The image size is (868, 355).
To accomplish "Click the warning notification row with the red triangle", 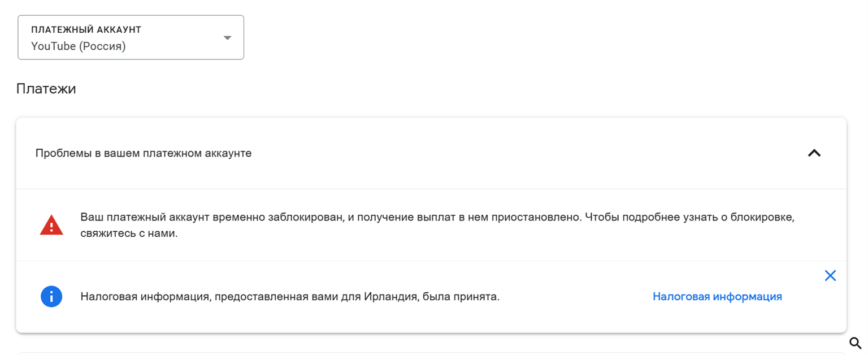I will pyautogui.click(x=431, y=225).
